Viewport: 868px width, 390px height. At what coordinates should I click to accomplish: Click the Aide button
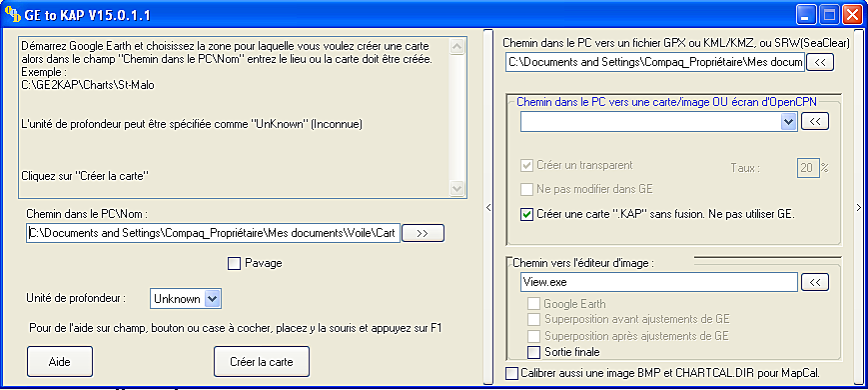point(60,362)
